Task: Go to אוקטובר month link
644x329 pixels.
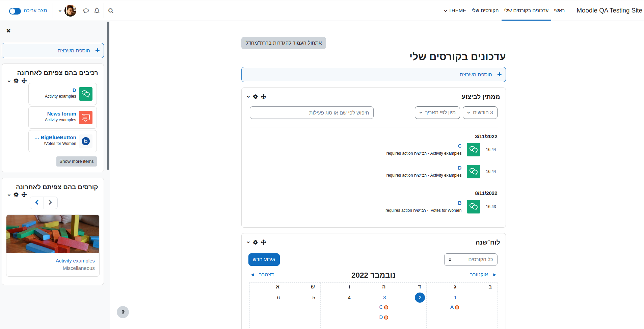Action: point(483,275)
